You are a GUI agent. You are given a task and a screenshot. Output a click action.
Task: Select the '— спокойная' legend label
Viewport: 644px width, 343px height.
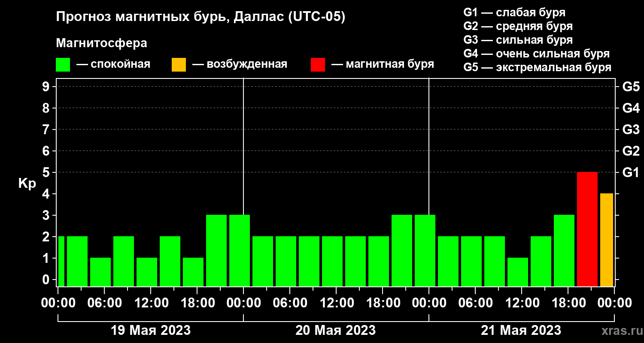(x=113, y=65)
